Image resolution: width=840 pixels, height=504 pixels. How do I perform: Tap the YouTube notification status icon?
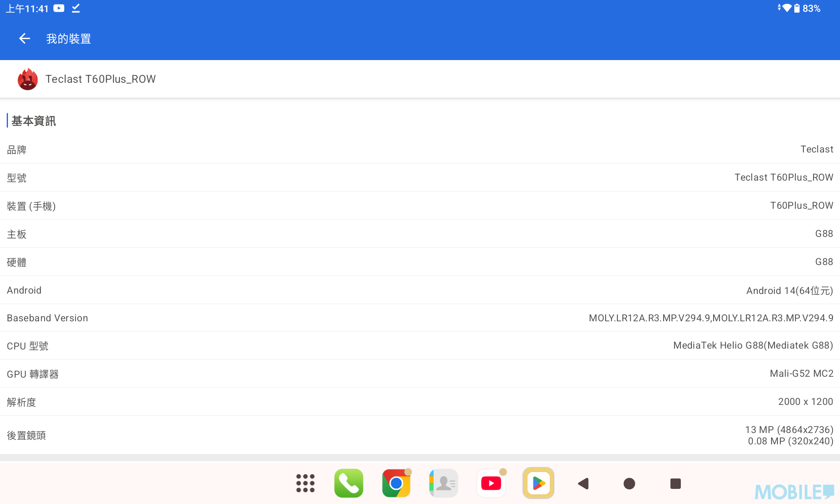point(59,8)
